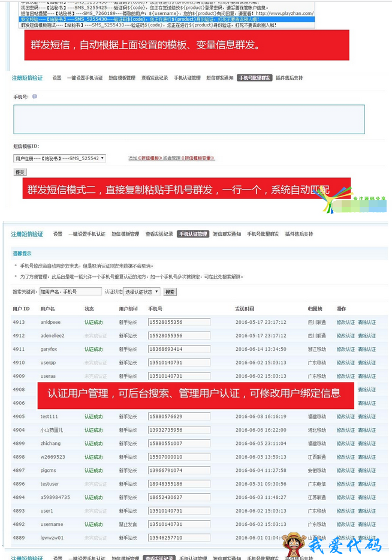Viewport: 392px width, 560px height.
Task: Click the highlighted 手机号批量群发 tab
Action: [255, 78]
